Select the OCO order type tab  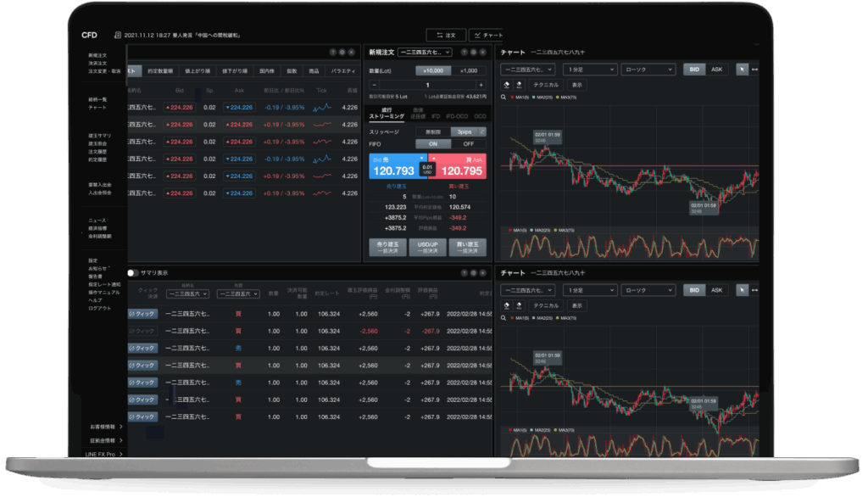479,115
